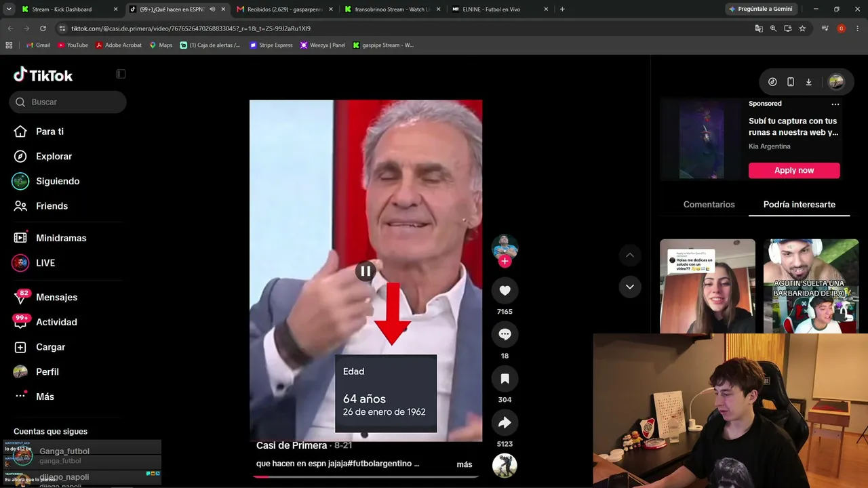Open the get mobile app phone icon
The image size is (868, 488).
pyautogui.click(x=791, y=82)
